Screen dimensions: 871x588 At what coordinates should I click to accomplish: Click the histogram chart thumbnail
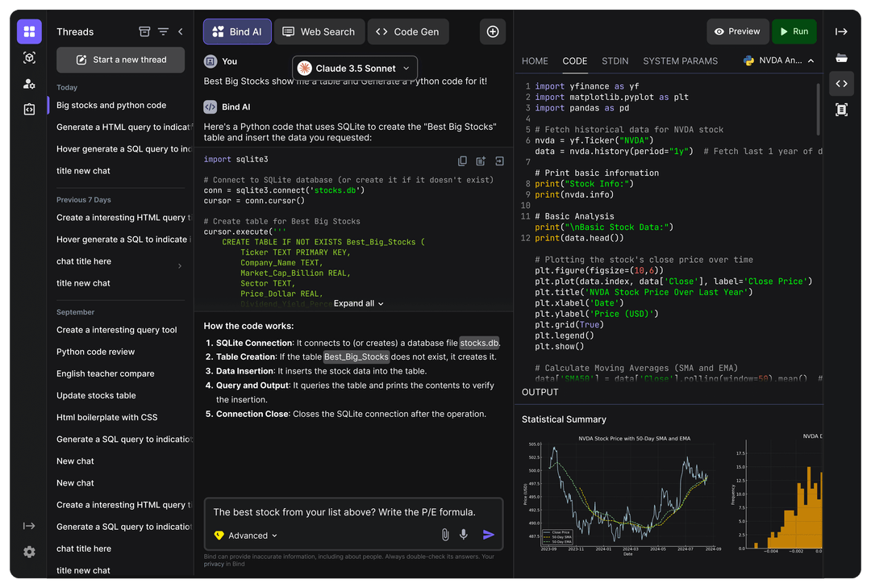tap(777, 492)
